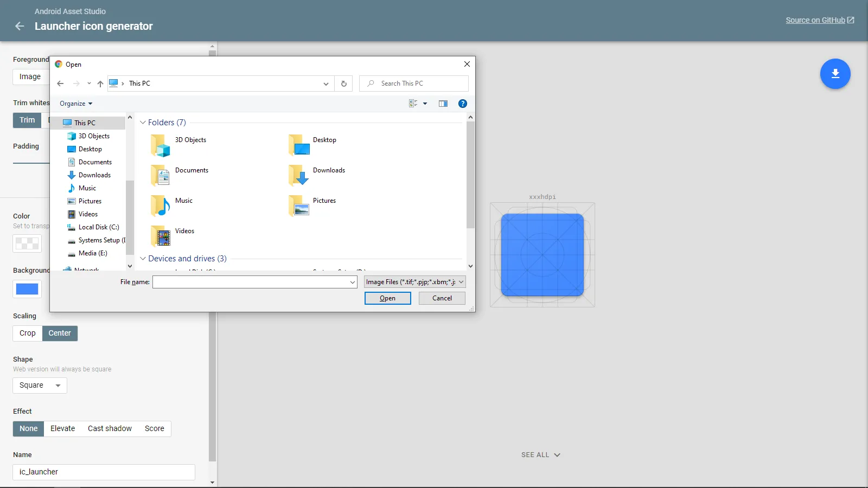Screen dimensions: 868x488
Task: Open the Organize dropdown menu
Action: 75,103
